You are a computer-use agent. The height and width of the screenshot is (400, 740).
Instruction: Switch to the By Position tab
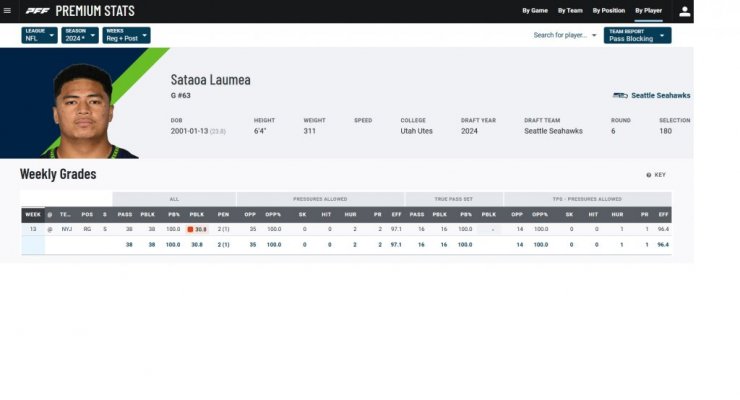608,10
